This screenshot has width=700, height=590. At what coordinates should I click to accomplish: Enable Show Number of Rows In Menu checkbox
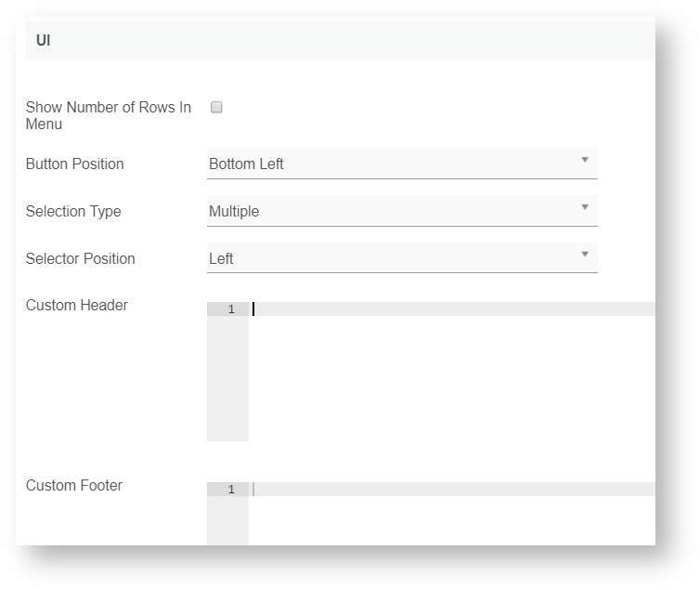[216, 108]
